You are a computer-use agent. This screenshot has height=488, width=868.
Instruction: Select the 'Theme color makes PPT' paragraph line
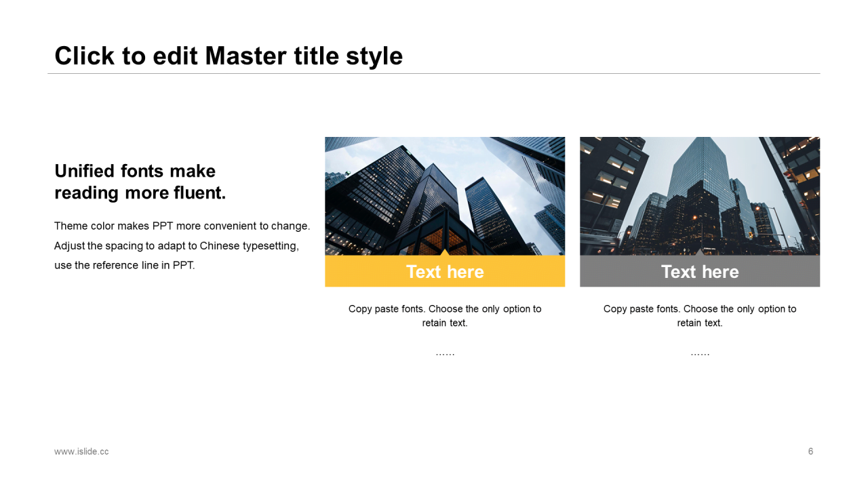[182, 226]
